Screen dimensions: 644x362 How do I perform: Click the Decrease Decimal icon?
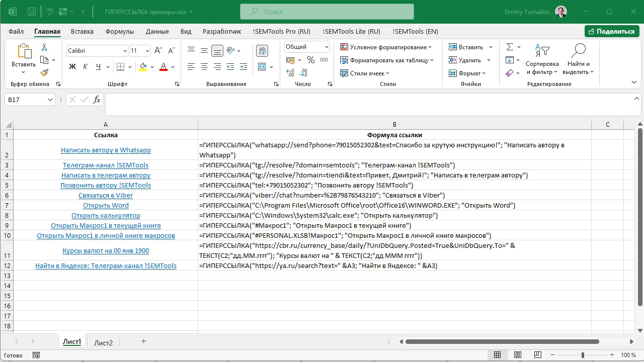coord(303,73)
